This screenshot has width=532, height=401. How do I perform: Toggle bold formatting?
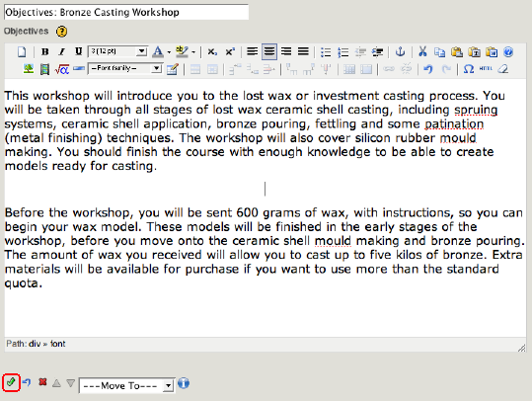44,52
